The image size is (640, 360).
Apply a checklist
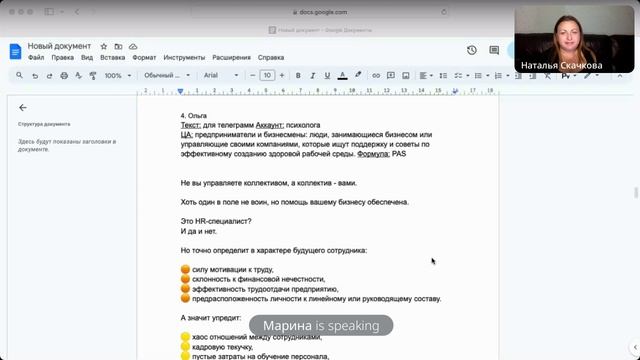point(458,76)
